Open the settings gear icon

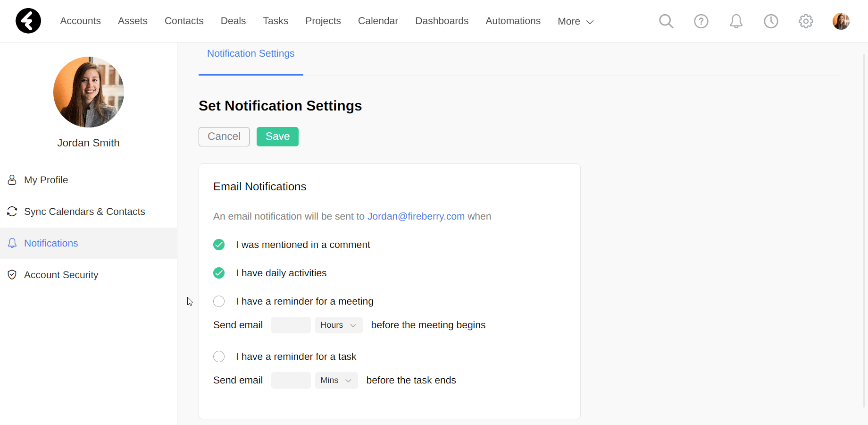point(806,21)
